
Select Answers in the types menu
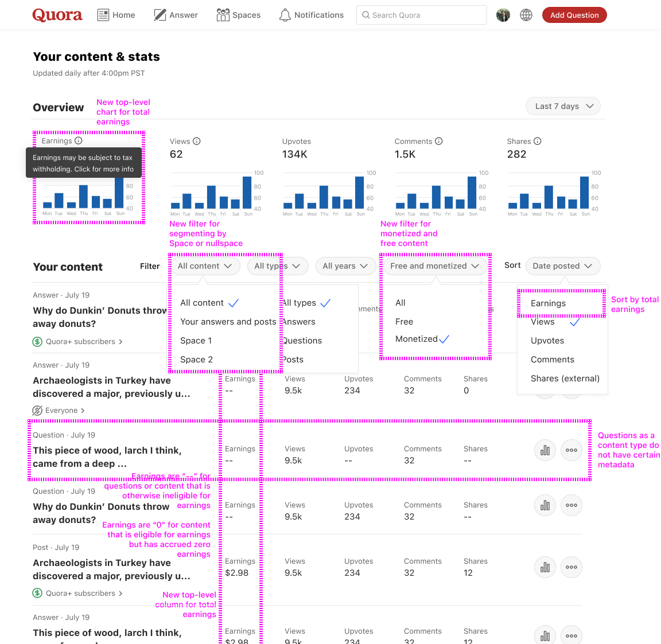point(299,322)
